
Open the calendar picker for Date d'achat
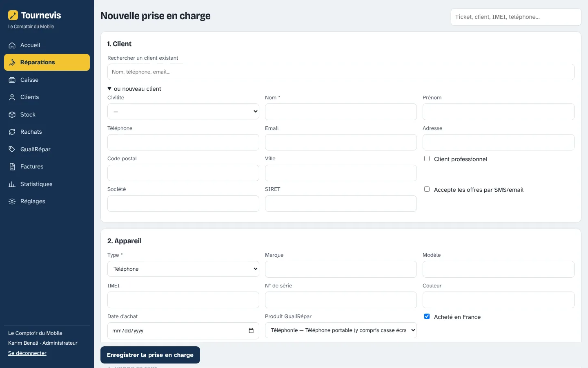pos(251,331)
